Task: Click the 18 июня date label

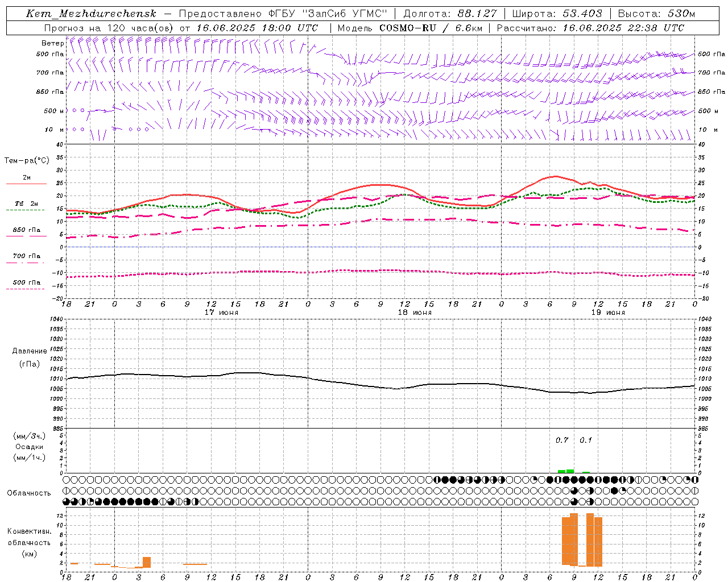Action: pos(415,312)
